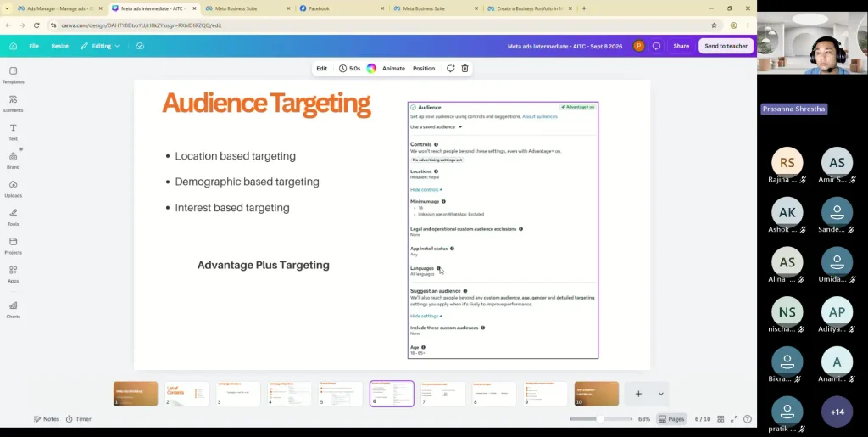This screenshot has width=868, height=437.
Task: Open the Templates panel in sidebar
Action: pyautogui.click(x=14, y=76)
